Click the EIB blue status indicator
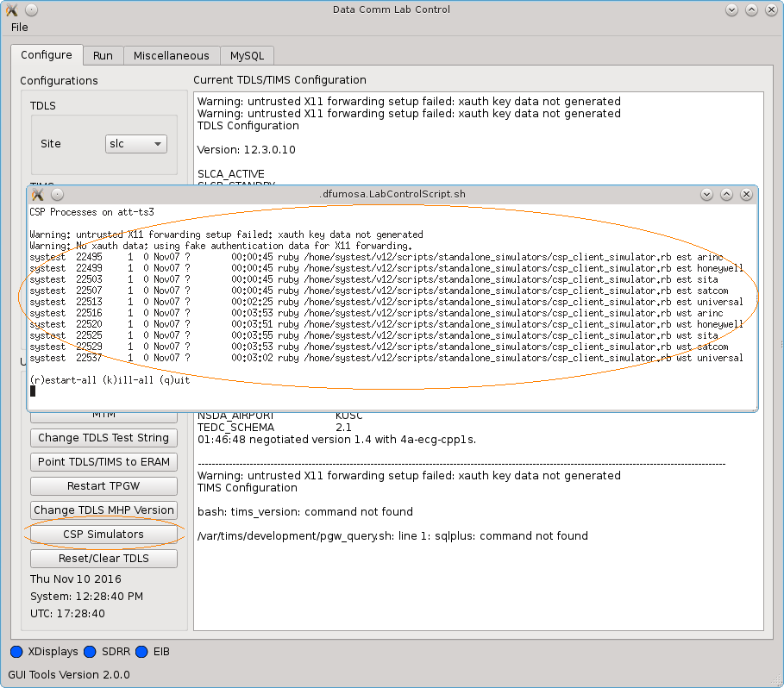This screenshot has width=784, height=688. pyautogui.click(x=141, y=652)
